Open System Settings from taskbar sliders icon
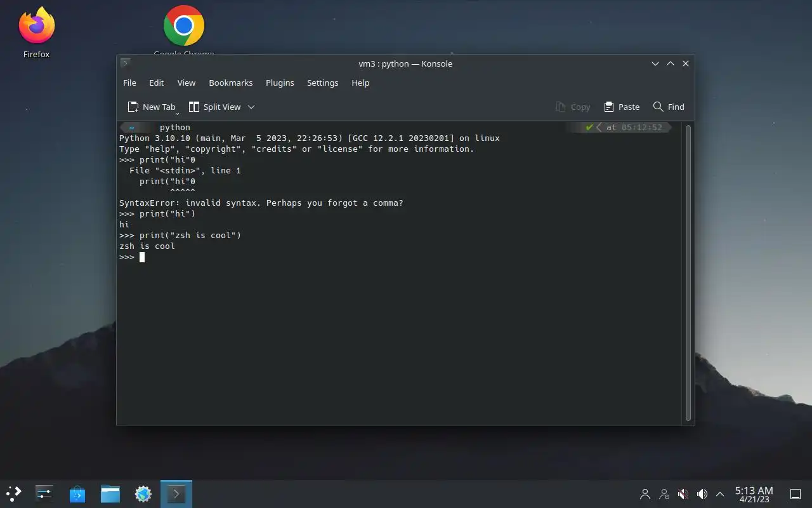The width and height of the screenshot is (812, 508). 44,493
